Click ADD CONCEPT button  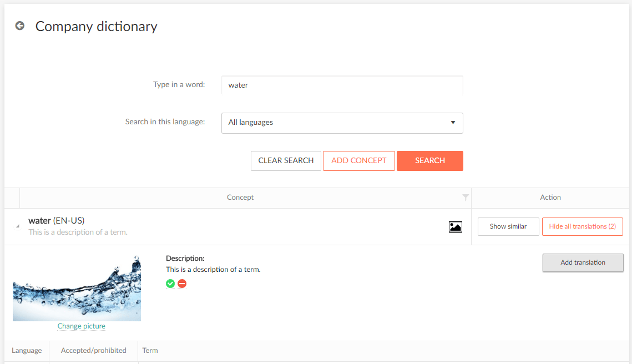click(358, 161)
